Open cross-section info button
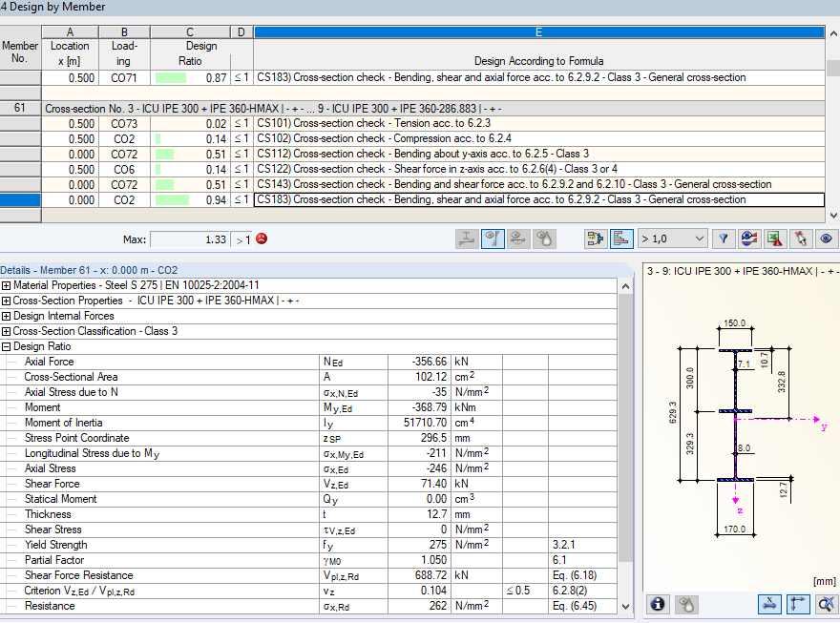This screenshot has width=840, height=623. (x=658, y=603)
